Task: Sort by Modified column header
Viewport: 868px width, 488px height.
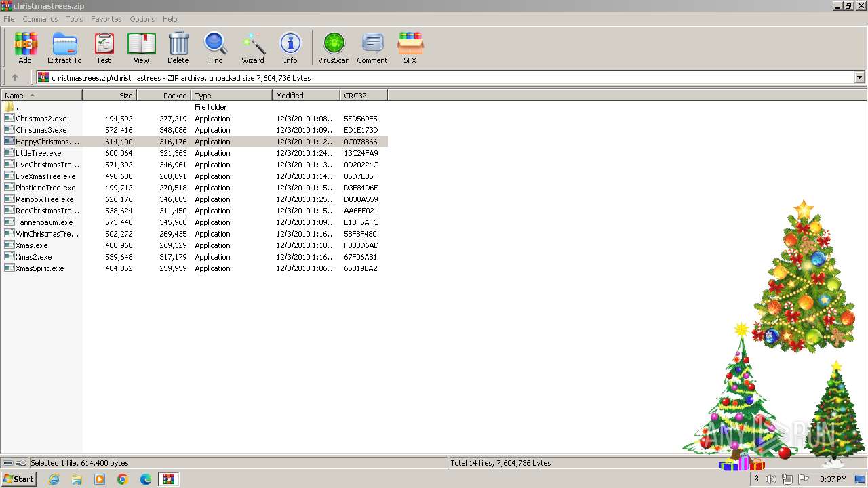Action: [x=307, y=96]
